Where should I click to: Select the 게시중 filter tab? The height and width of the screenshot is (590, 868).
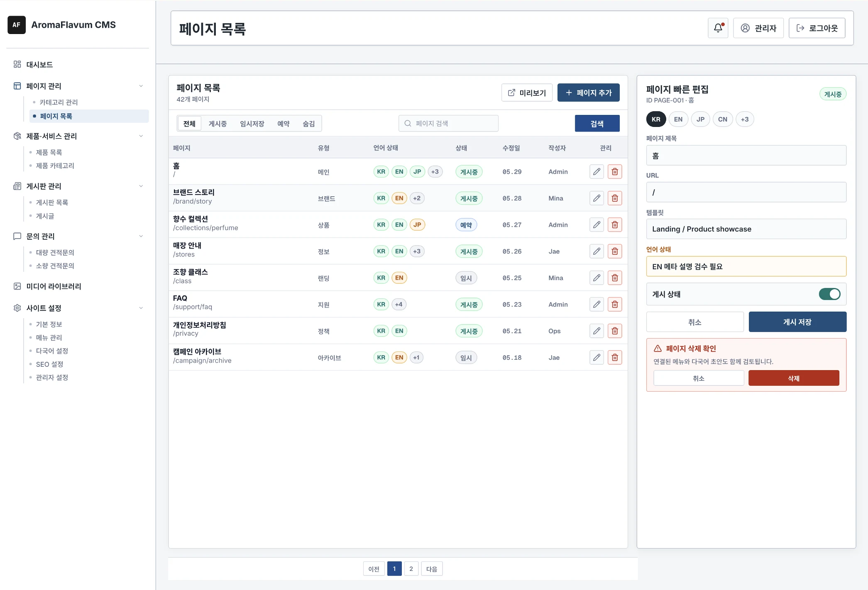[218, 124]
